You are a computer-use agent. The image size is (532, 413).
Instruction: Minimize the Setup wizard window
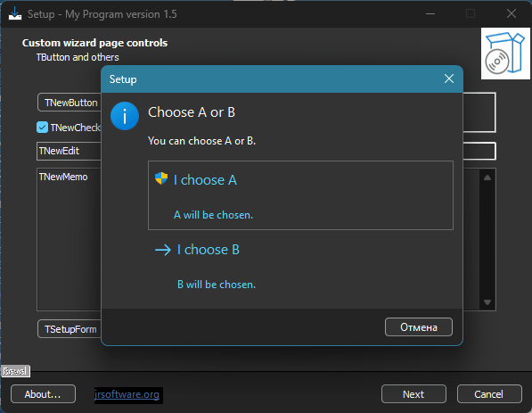point(430,14)
